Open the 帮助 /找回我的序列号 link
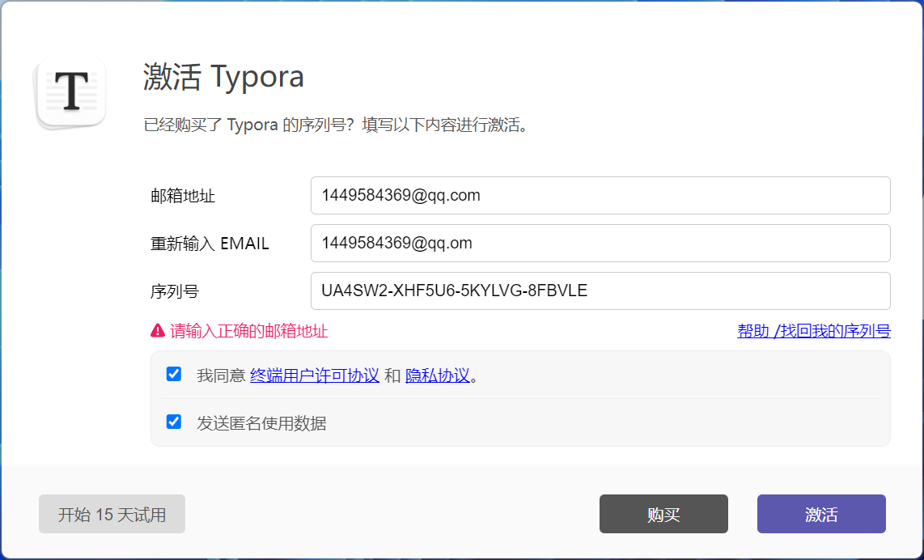Screen dimensions: 924x560 pyautogui.click(x=813, y=331)
